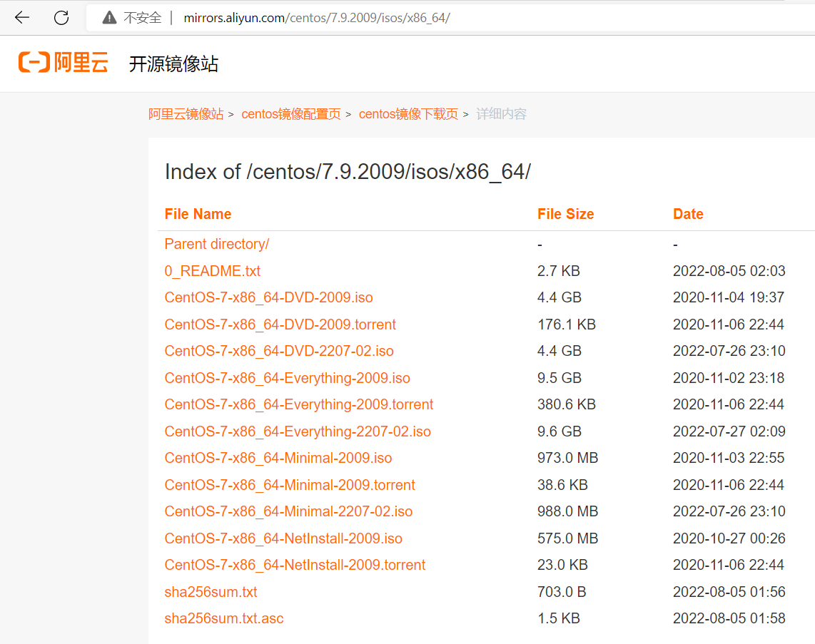Open centos镜像配置页 breadcrumb link

pyautogui.click(x=291, y=113)
